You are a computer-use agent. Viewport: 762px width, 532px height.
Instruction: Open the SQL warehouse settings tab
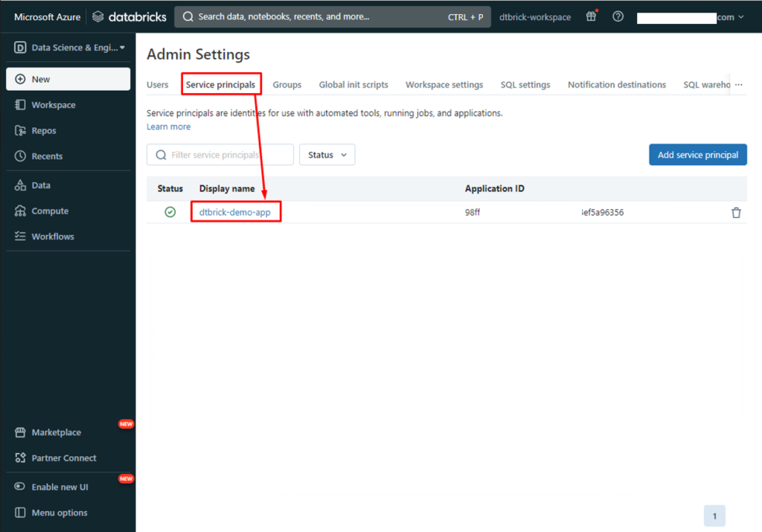pyautogui.click(x=706, y=85)
